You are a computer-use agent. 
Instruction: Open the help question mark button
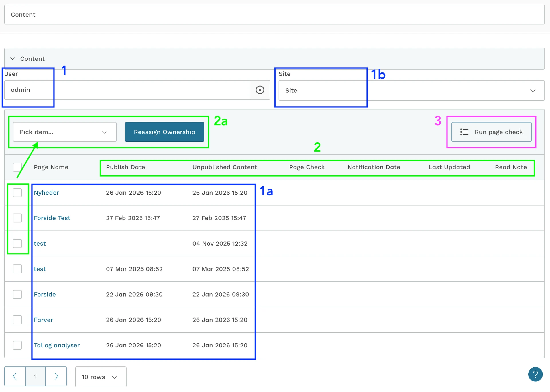point(535,374)
